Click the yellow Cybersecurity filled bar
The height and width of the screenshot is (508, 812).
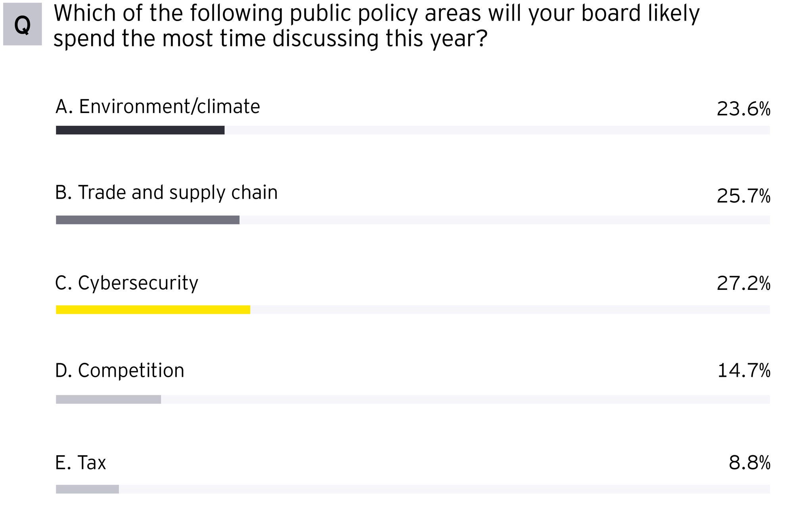[153, 310]
